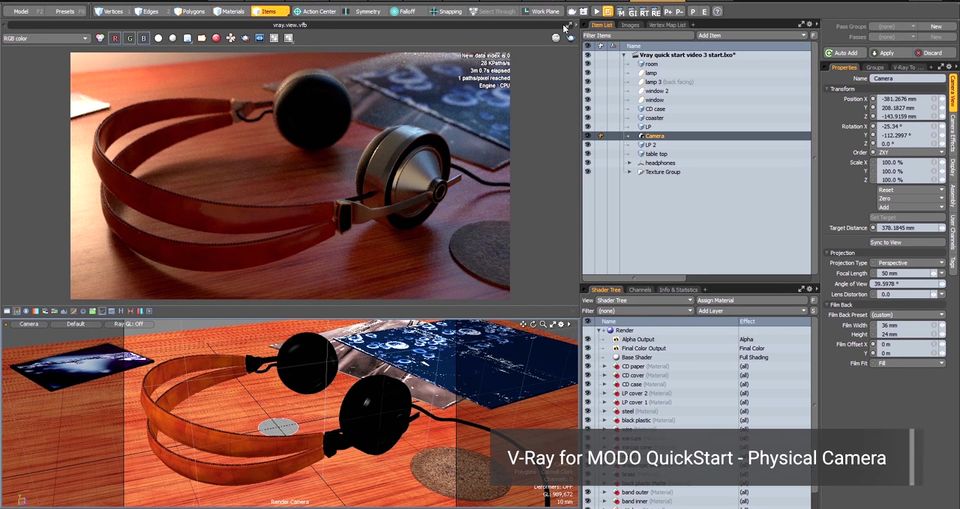The height and width of the screenshot is (509, 960).
Task: Switch to the Vertex Map List tab
Action: pos(666,25)
